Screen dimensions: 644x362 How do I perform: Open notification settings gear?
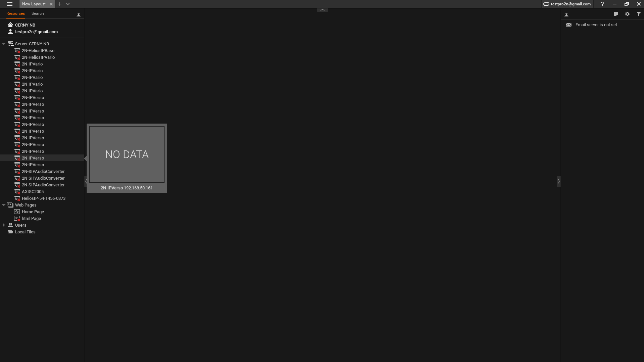tap(627, 14)
